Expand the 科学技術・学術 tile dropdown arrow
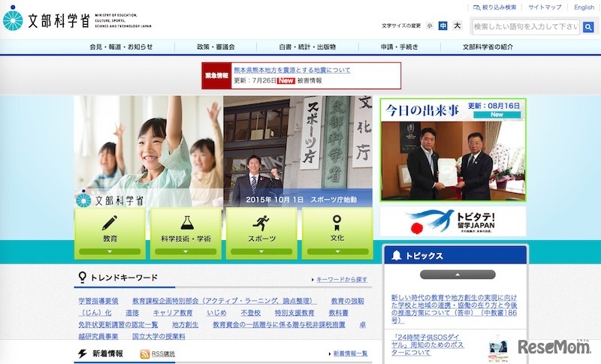This screenshot has width=601, height=364. (186, 251)
